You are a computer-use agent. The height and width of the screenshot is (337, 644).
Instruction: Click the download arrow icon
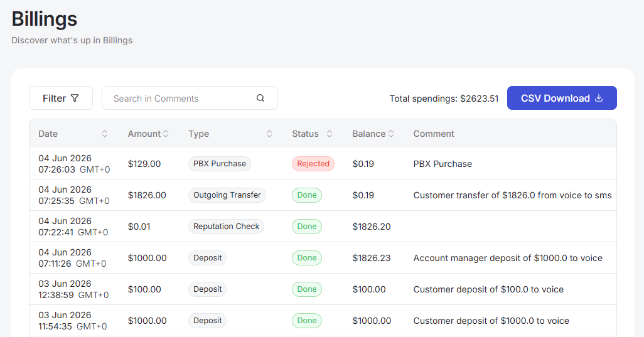coord(599,98)
